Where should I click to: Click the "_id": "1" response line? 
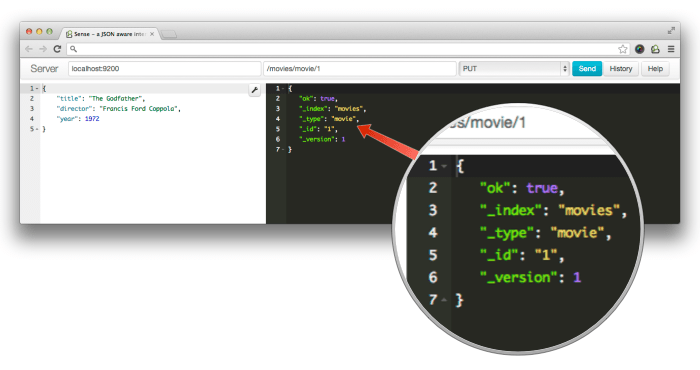[318, 129]
